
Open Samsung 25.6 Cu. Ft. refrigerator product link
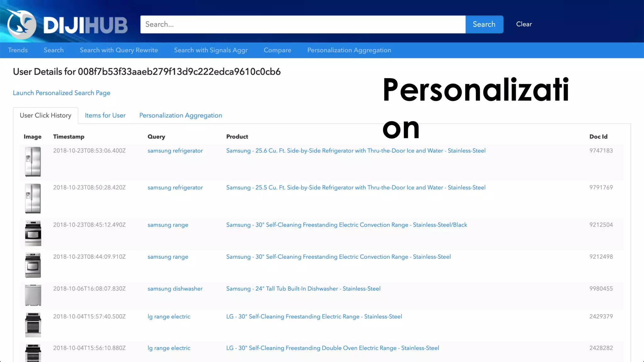[x=356, y=151]
